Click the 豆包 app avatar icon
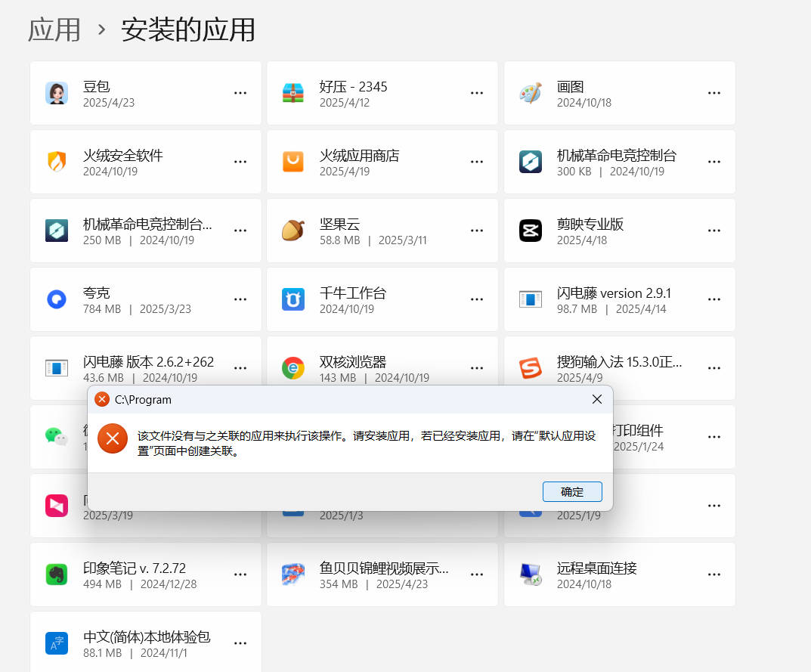 (x=57, y=93)
